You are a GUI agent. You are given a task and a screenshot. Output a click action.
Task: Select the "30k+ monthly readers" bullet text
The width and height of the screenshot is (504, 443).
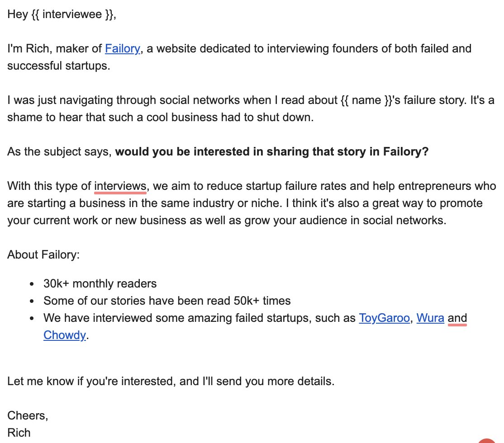100,284
